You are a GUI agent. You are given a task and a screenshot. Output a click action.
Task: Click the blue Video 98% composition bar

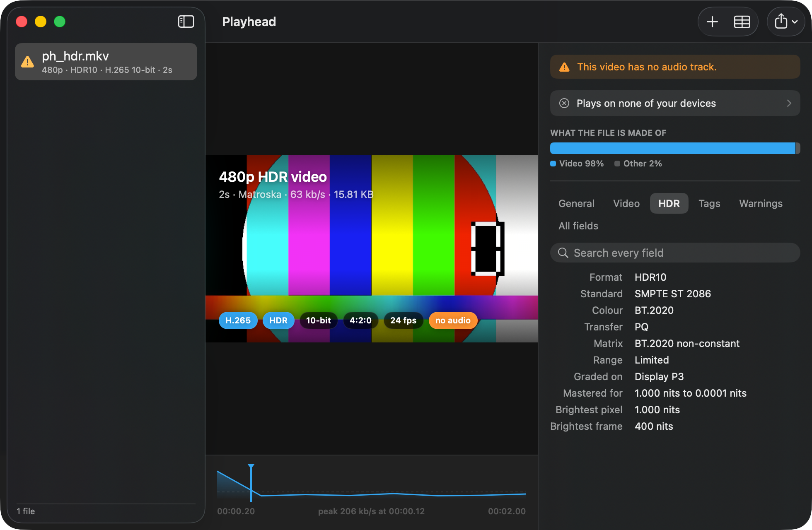pos(672,148)
